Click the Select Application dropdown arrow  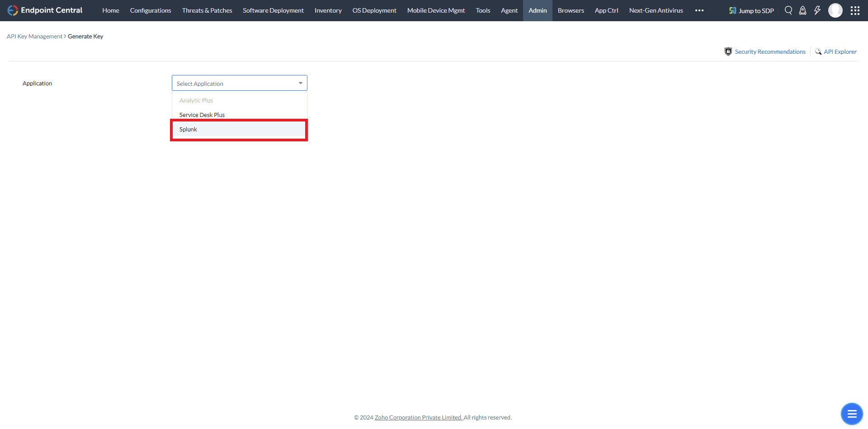click(x=301, y=83)
